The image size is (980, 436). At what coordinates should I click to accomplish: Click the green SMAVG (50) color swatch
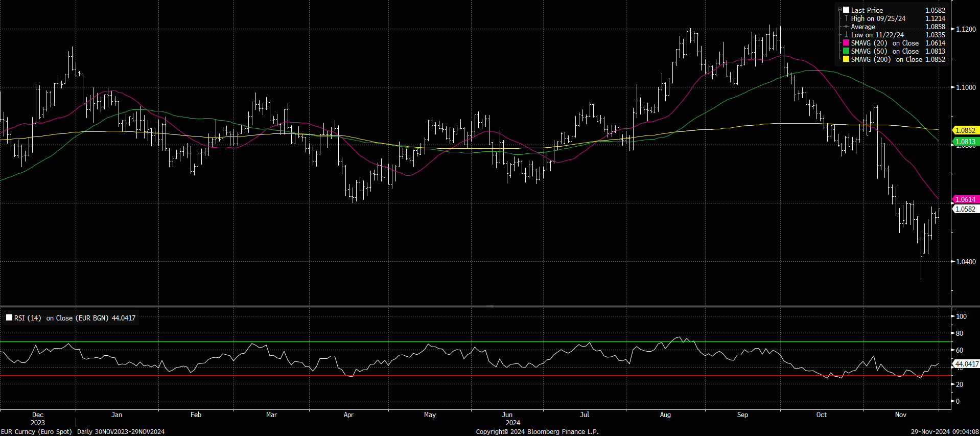pyautogui.click(x=846, y=51)
